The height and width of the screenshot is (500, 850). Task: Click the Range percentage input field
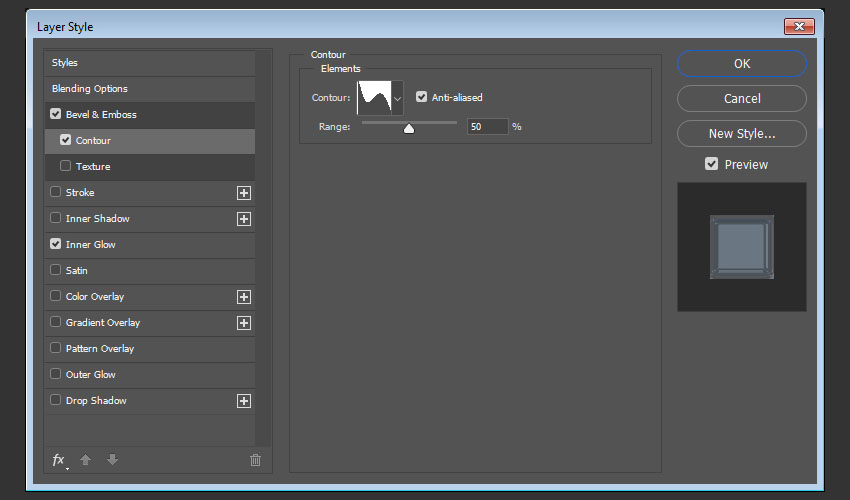(x=486, y=127)
